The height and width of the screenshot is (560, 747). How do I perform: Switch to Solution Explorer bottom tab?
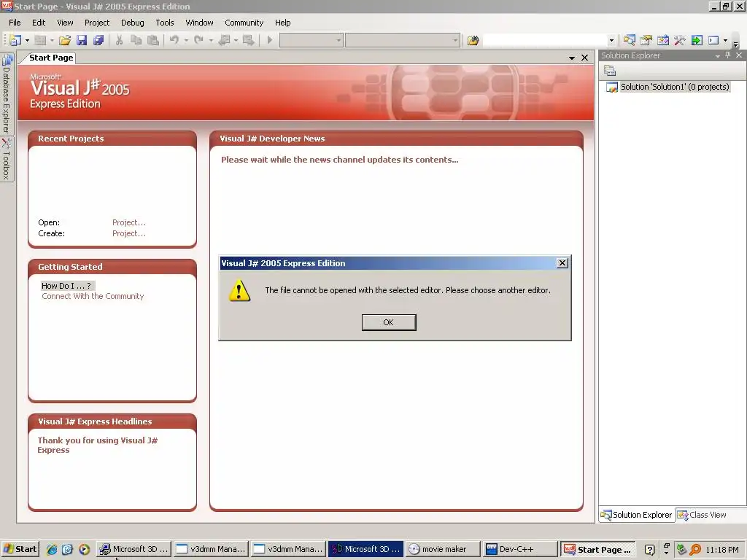[x=637, y=515]
